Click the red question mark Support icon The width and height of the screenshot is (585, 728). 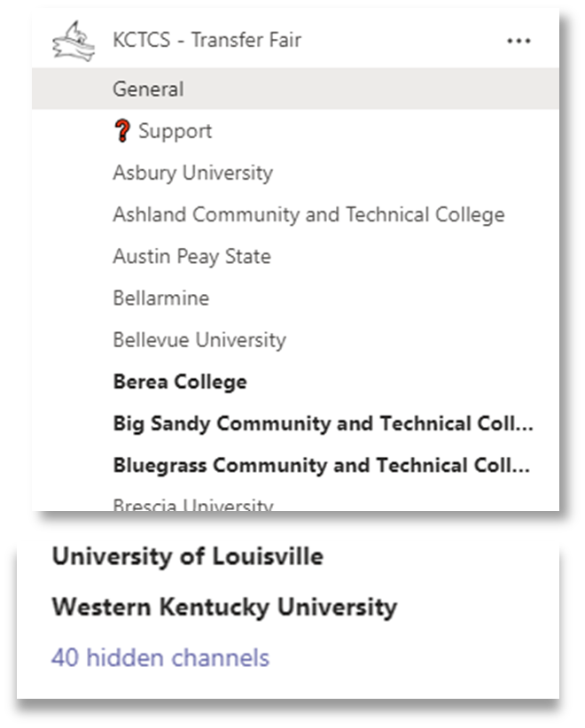coord(121,131)
